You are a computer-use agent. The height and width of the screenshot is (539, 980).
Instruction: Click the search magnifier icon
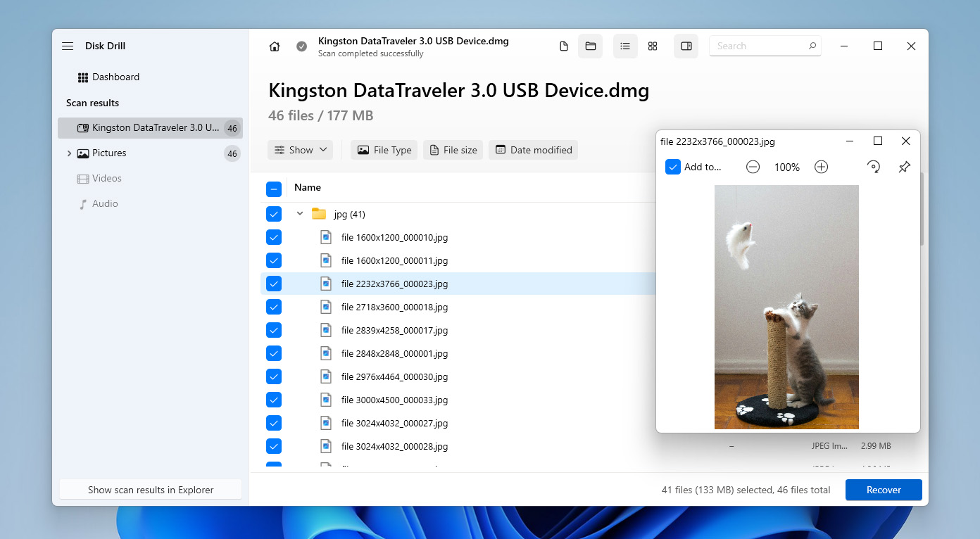(x=812, y=46)
